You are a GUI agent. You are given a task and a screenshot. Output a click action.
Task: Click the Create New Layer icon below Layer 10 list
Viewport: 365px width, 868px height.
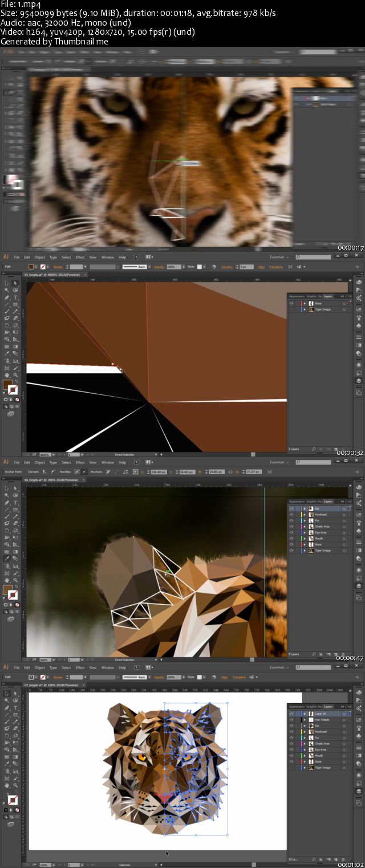(x=336, y=859)
